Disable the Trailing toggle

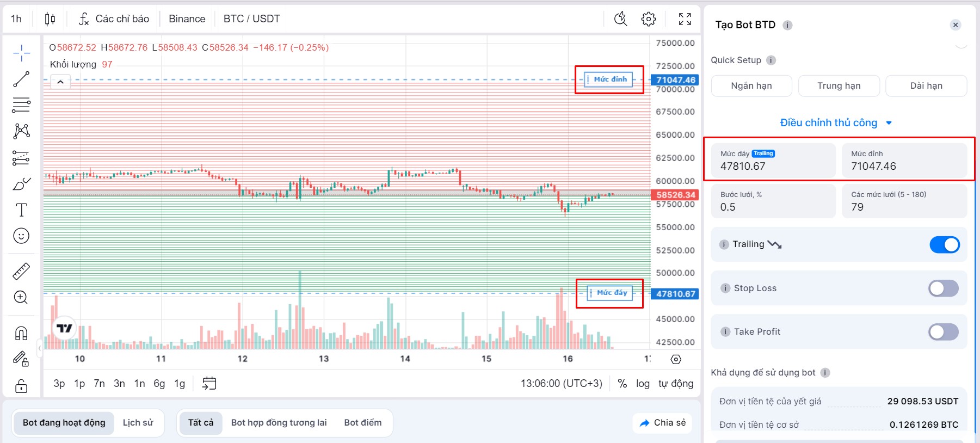944,245
